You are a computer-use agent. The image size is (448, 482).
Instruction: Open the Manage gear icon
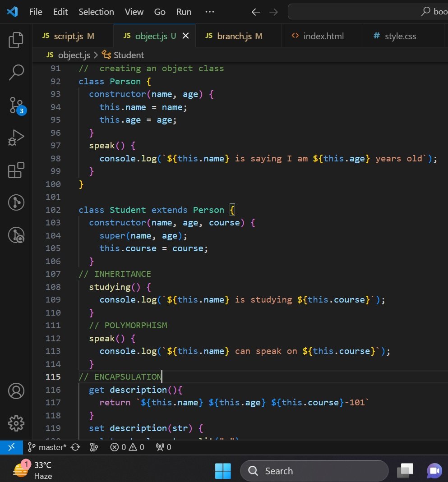click(x=16, y=423)
